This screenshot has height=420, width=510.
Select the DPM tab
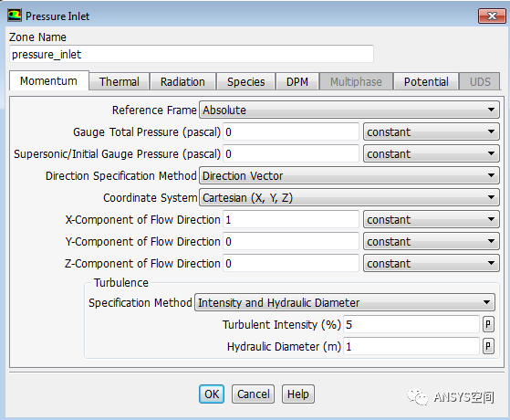[x=297, y=81]
